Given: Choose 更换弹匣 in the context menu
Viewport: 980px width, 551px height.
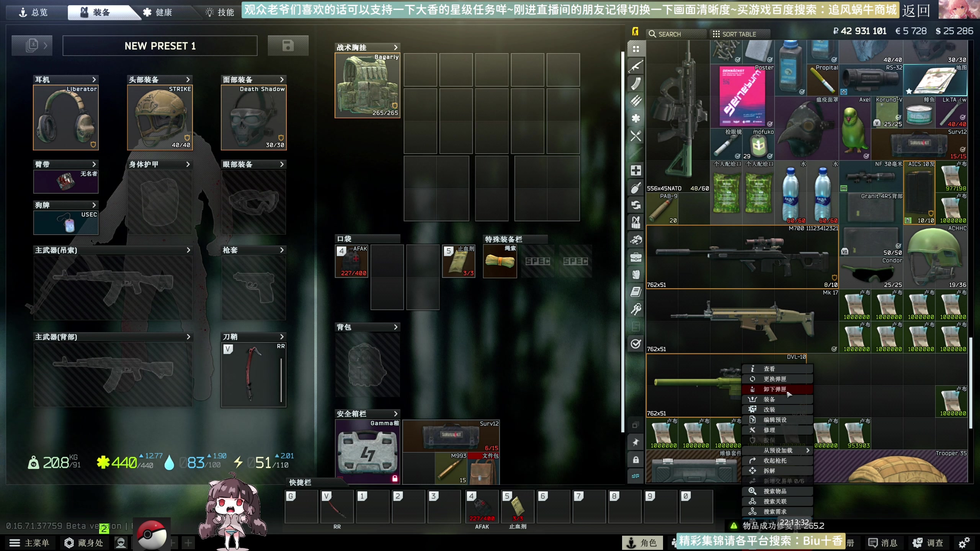Looking at the screenshot, I should coord(777,379).
